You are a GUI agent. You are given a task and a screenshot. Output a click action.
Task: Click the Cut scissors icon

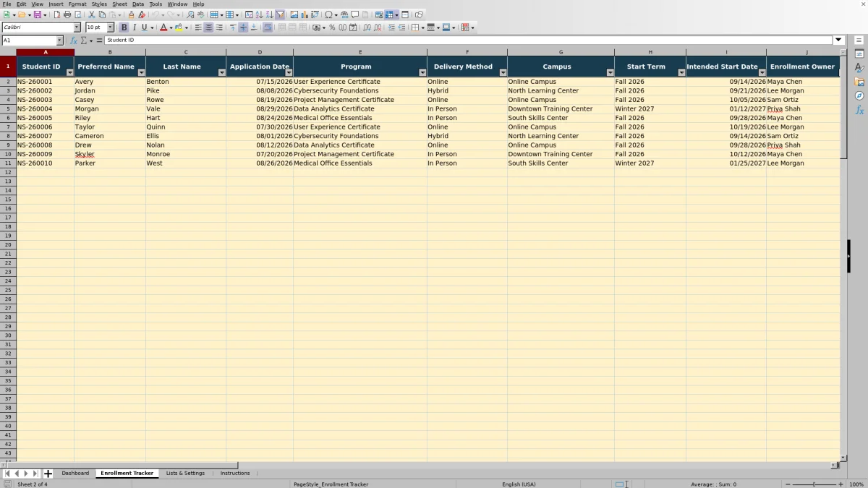click(91, 14)
